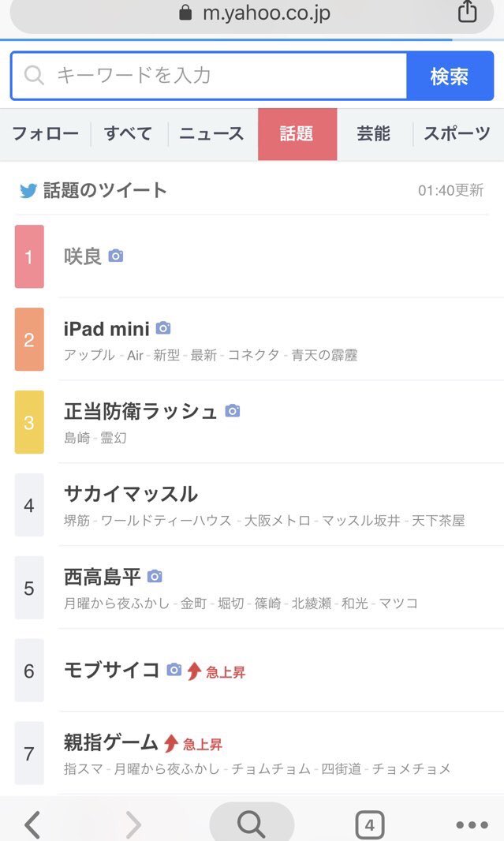Tap the share icon in address bar
Viewport: 504px width, 841px height.
point(467,12)
